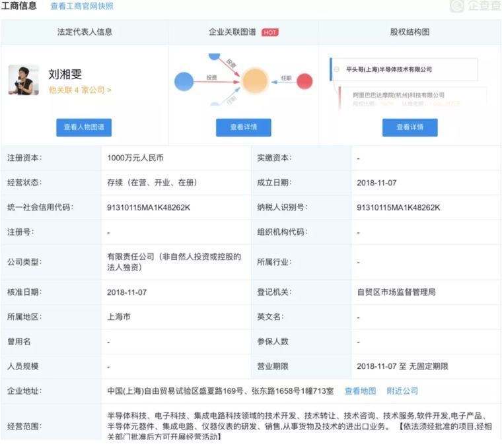Click the 组织机构代码 label

[x=283, y=232]
